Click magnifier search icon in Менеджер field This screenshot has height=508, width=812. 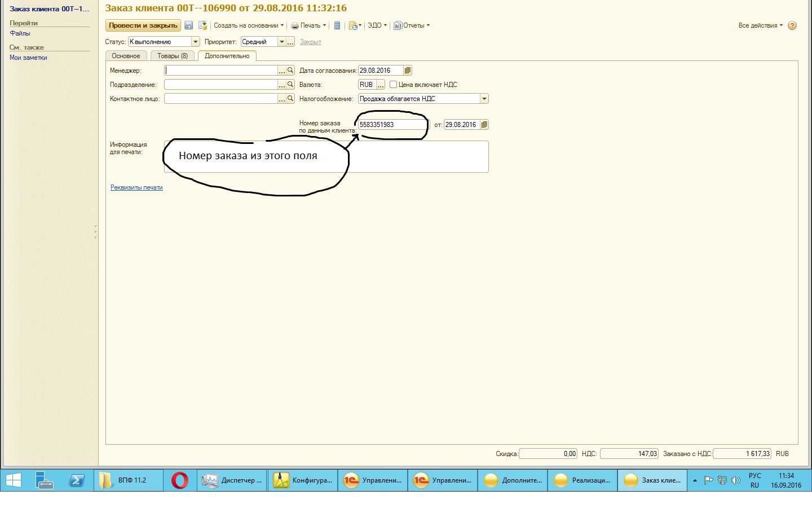(x=290, y=71)
